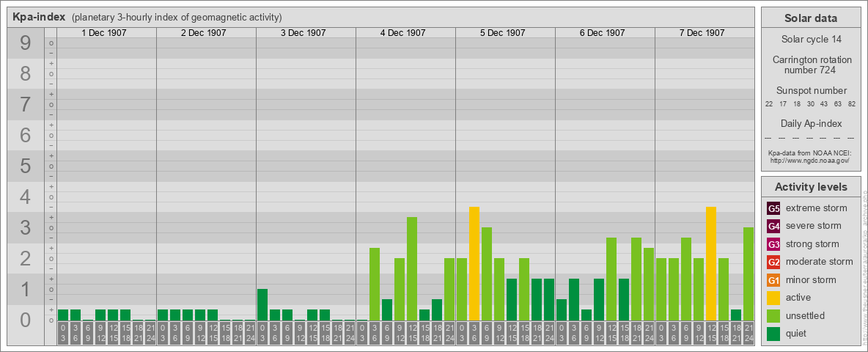The image size is (868, 352).
Task: Click the G3 strong storm badge
Action: pyautogui.click(x=773, y=244)
